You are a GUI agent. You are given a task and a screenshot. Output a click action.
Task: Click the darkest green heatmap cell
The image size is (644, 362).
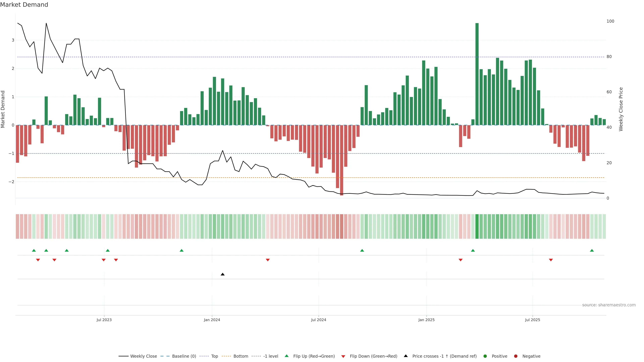(477, 226)
